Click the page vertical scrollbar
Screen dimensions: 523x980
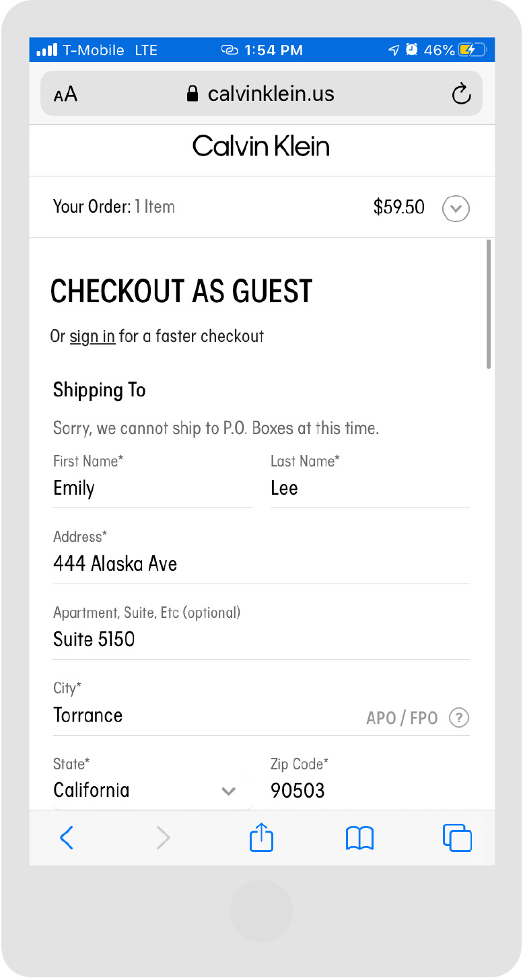[x=489, y=304]
